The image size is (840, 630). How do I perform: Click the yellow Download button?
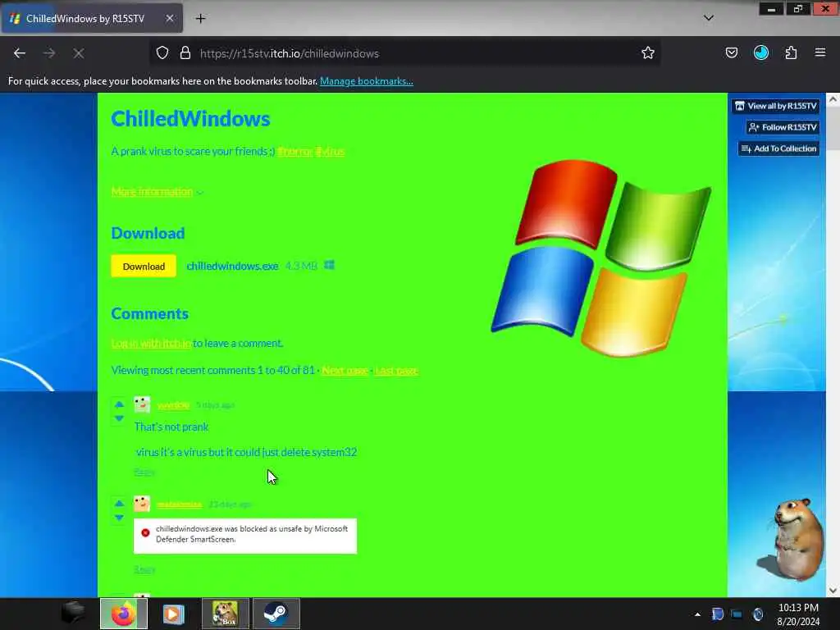click(144, 267)
